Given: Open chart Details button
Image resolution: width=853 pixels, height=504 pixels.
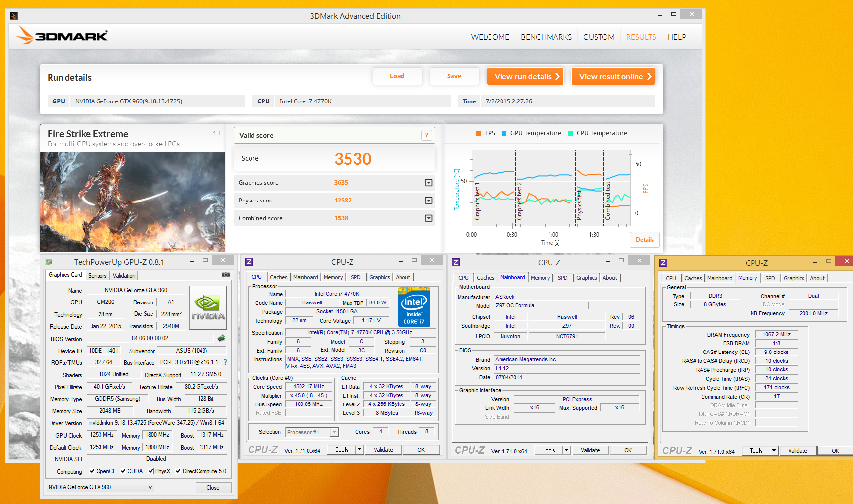Looking at the screenshot, I should point(645,240).
